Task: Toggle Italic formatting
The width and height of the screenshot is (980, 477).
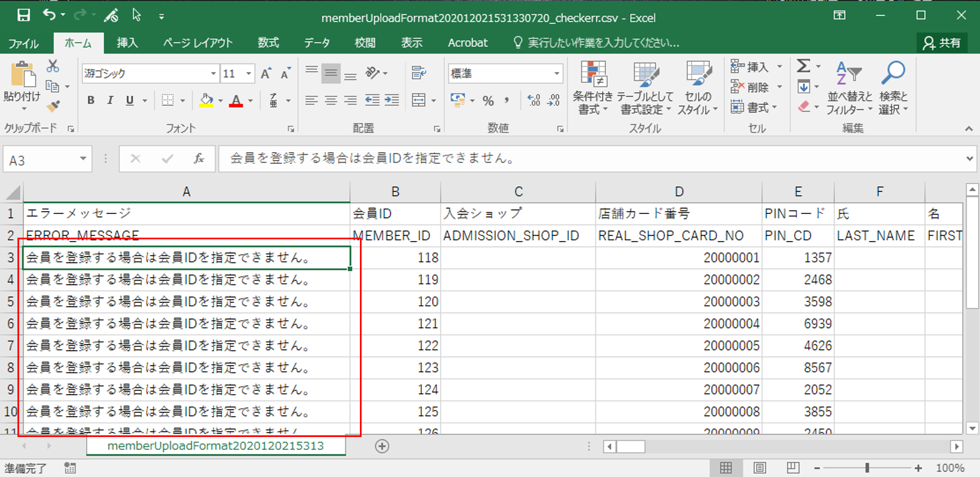Action: tap(110, 100)
